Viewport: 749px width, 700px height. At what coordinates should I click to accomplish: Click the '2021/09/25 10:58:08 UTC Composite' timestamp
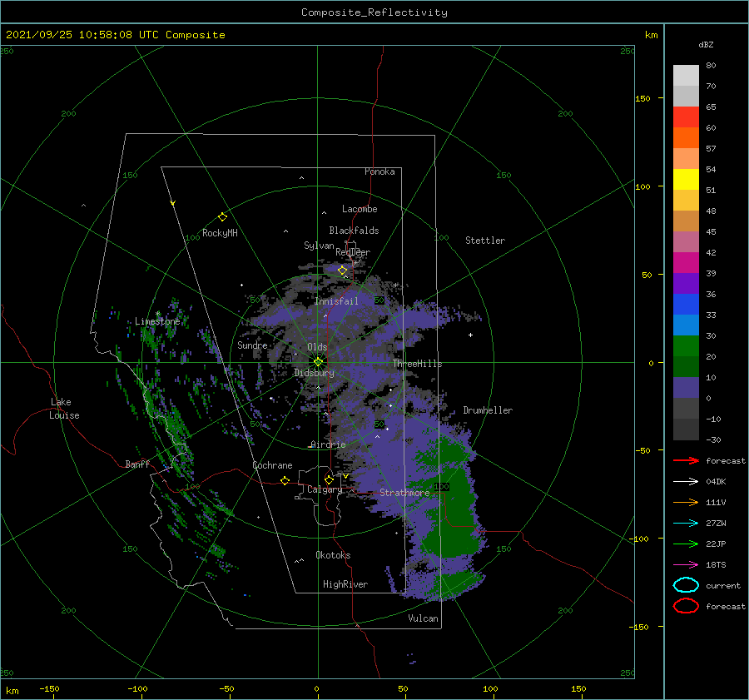tap(115, 35)
